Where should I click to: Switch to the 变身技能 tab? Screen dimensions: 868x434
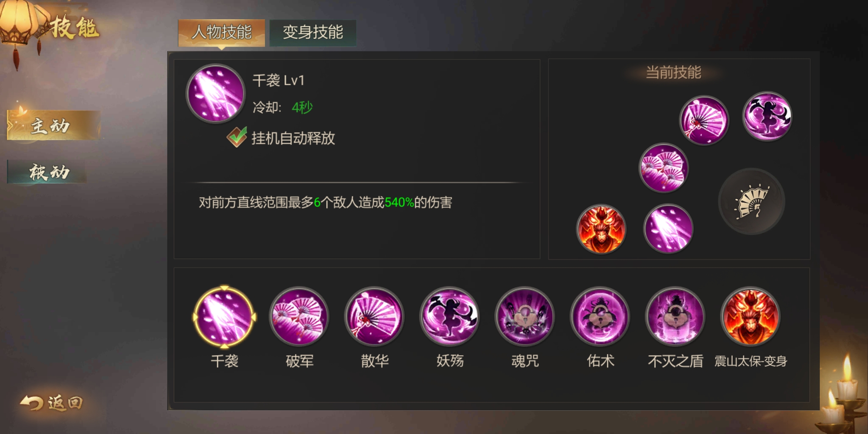[313, 33]
